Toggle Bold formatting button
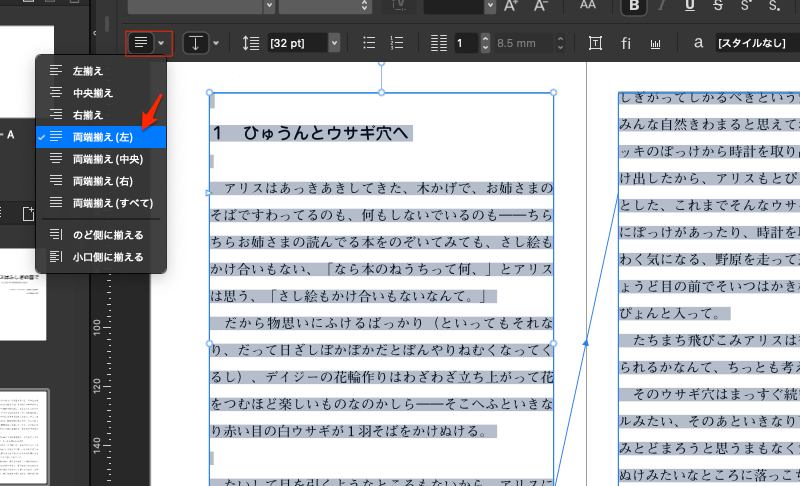This screenshot has height=486, width=800. click(633, 6)
